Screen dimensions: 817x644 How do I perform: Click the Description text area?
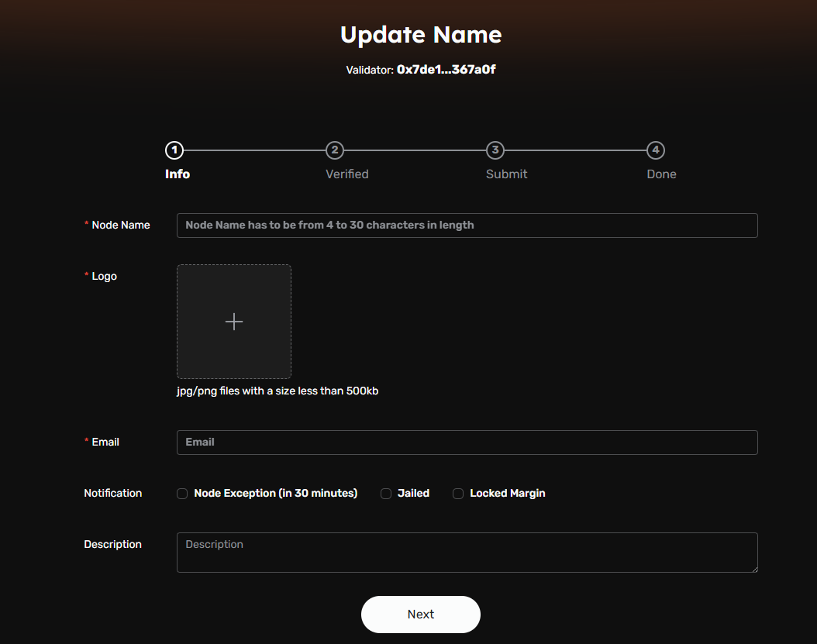[467, 552]
